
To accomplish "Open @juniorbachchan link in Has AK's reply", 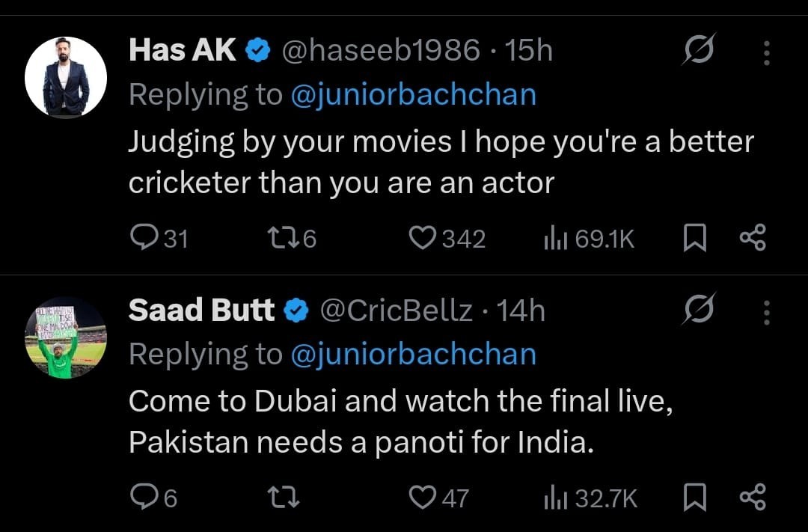I will [x=413, y=95].
